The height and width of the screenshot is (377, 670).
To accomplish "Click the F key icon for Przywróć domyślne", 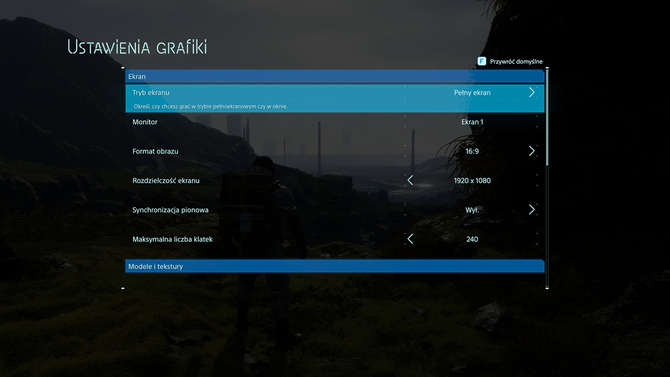I will click(482, 61).
